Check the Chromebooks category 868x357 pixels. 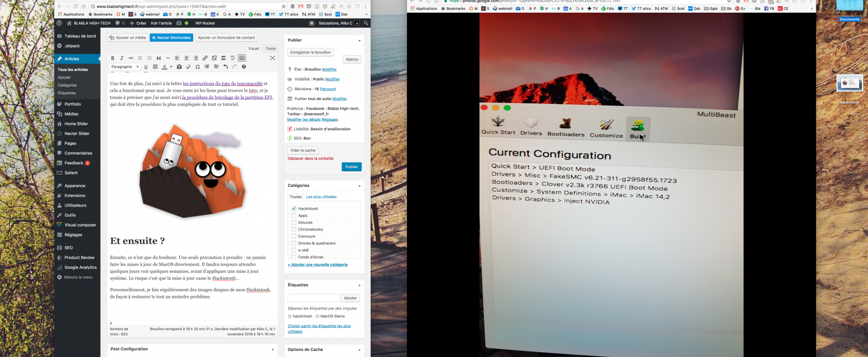tap(294, 229)
